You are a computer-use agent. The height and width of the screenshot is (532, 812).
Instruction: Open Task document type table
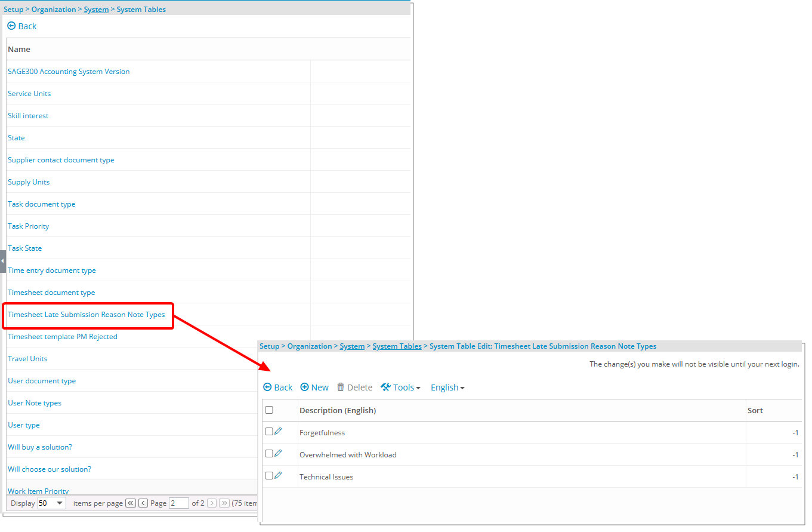pos(42,204)
